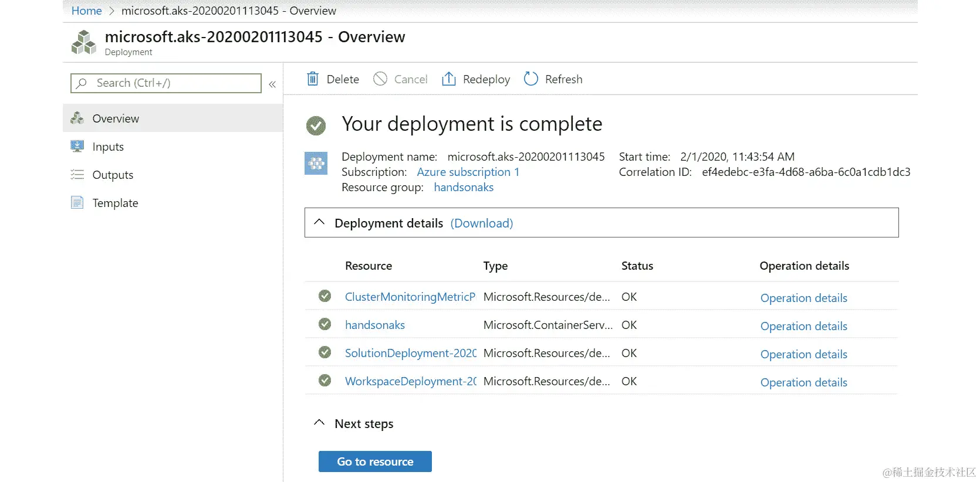Click the Status column header
Screen dimensions: 980x482
tap(637, 266)
